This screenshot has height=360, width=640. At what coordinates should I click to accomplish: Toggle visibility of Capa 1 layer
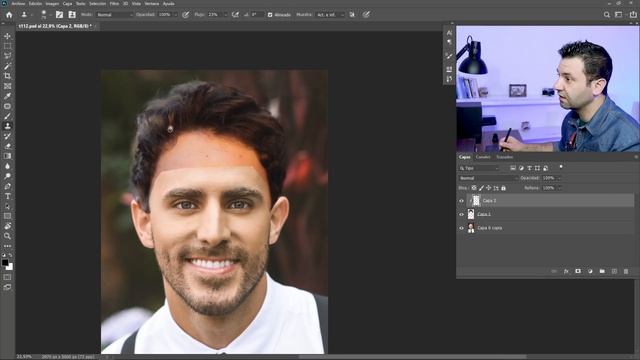(462, 214)
